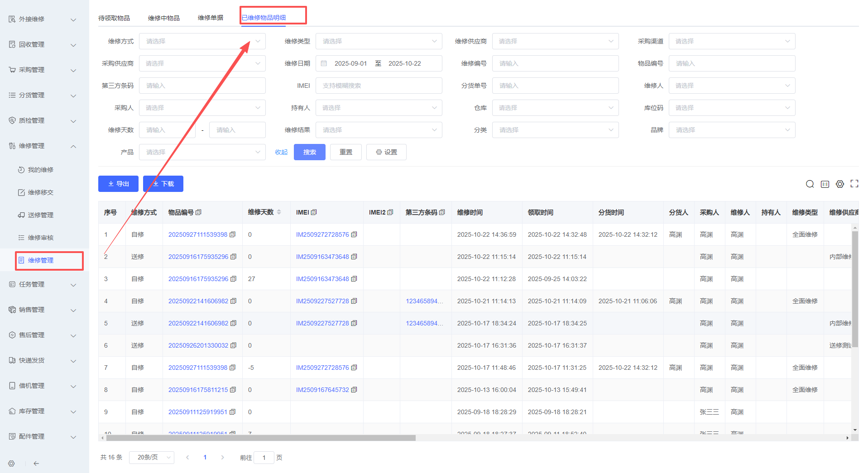Click the collapse sidebar arrow icon
The image size is (868, 473).
pos(36,463)
